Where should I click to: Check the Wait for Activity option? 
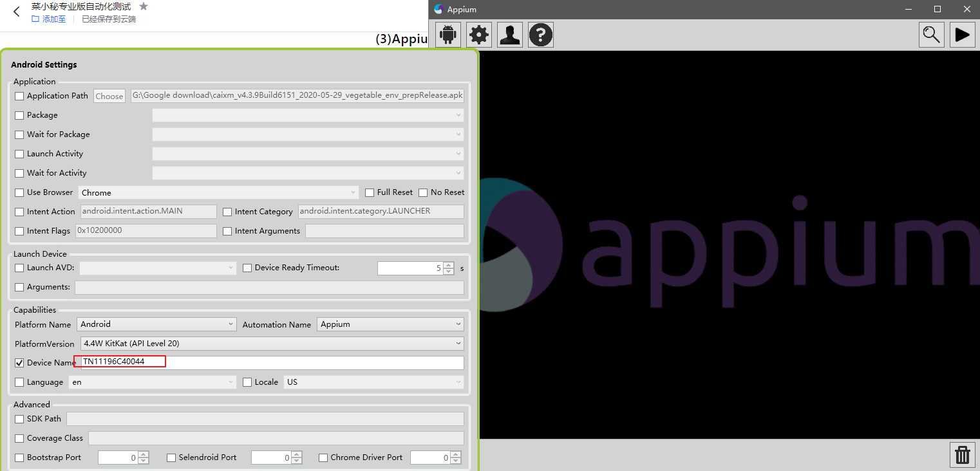(19, 173)
